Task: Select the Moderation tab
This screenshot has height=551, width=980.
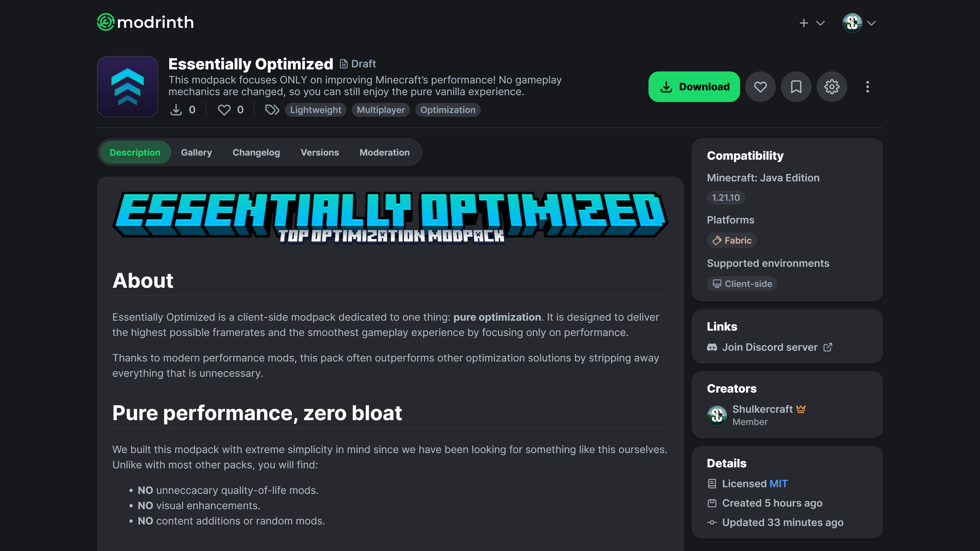Action: point(384,153)
